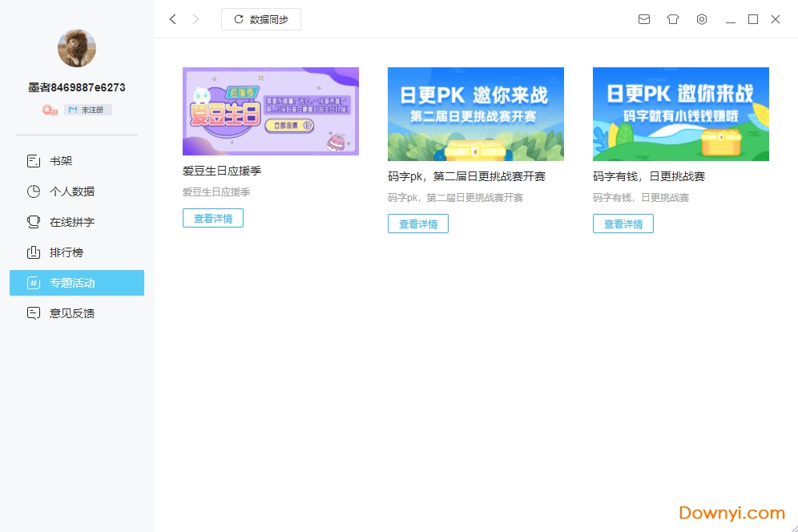Switch to the 专题活动 section

tap(76, 283)
